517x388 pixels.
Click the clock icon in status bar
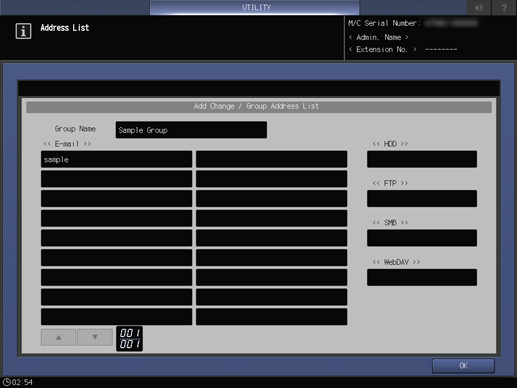7,382
